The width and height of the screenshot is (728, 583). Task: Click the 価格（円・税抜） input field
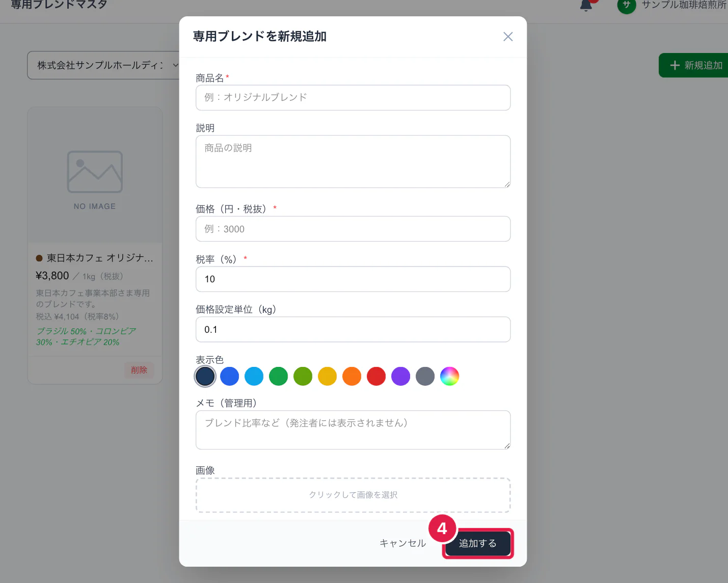click(x=353, y=229)
